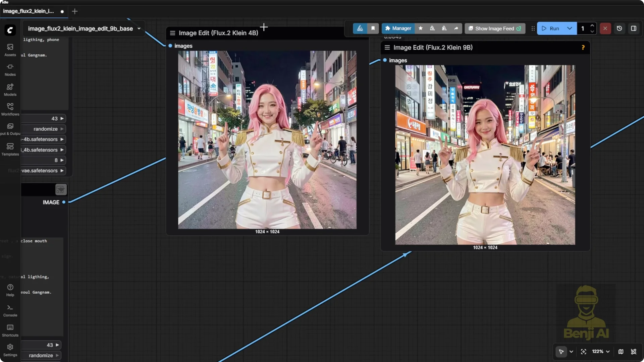This screenshot has width=644, height=362.
Task: Toggle Show Image Feed
Action: (495, 28)
